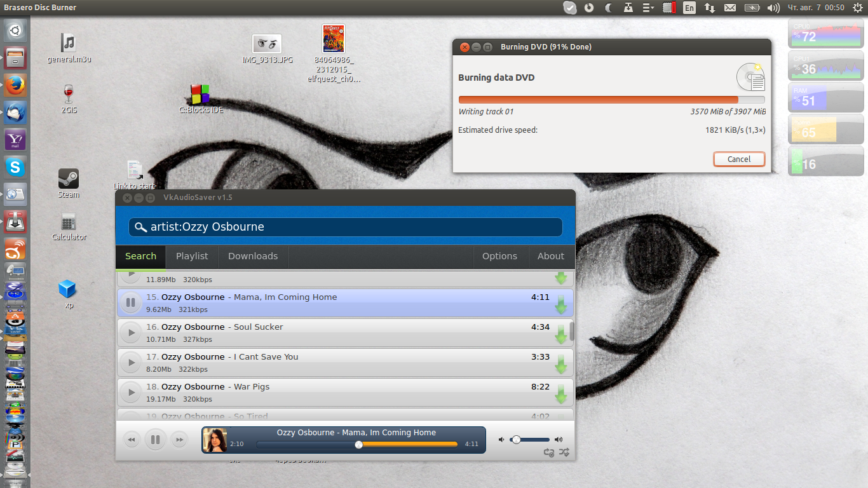The width and height of the screenshot is (868, 488).
Task: Open the sound volume indicator
Action: tap(773, 8)
